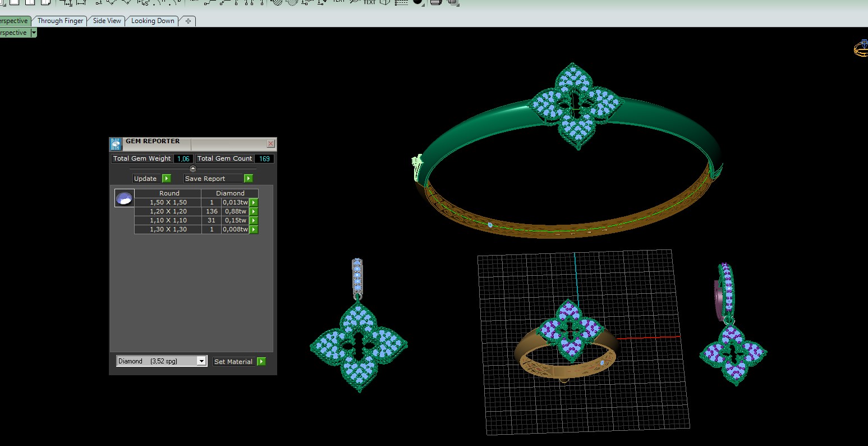Click the green arrow beside Set Material
This screenshot has height=446, width=868.
coord(261,362)
